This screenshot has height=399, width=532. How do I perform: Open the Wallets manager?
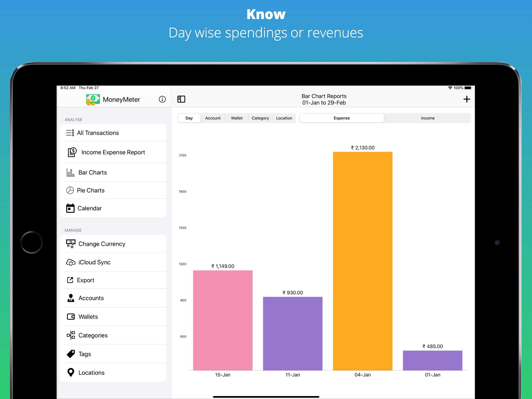(x=88, y=316)
